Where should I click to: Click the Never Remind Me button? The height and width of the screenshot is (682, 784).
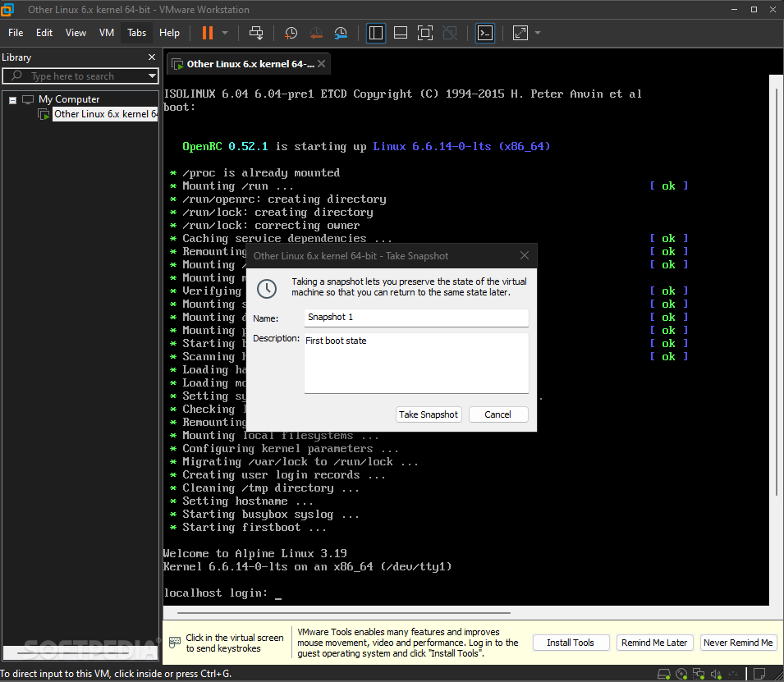[738, 643]
